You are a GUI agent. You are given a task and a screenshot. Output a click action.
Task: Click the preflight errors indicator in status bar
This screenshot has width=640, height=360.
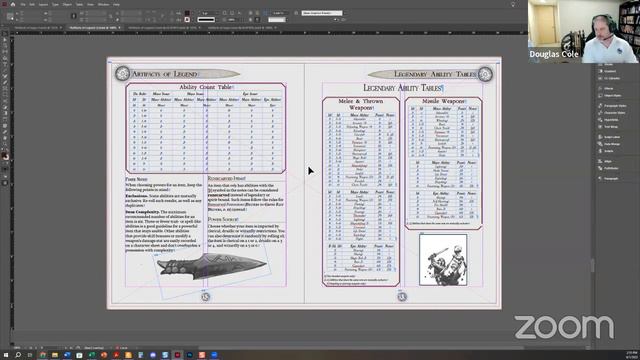(122, 348)
